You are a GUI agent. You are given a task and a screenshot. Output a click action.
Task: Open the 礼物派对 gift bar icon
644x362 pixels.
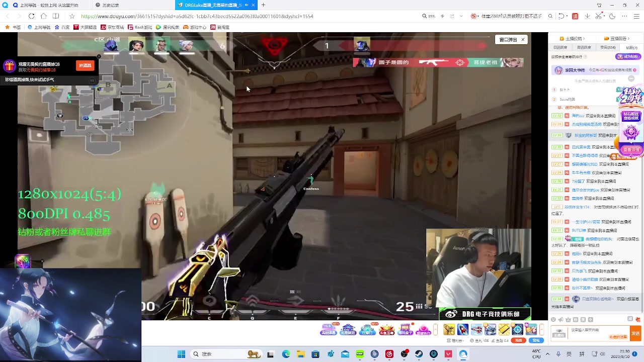pyautogui.click(x=348, y=329)
